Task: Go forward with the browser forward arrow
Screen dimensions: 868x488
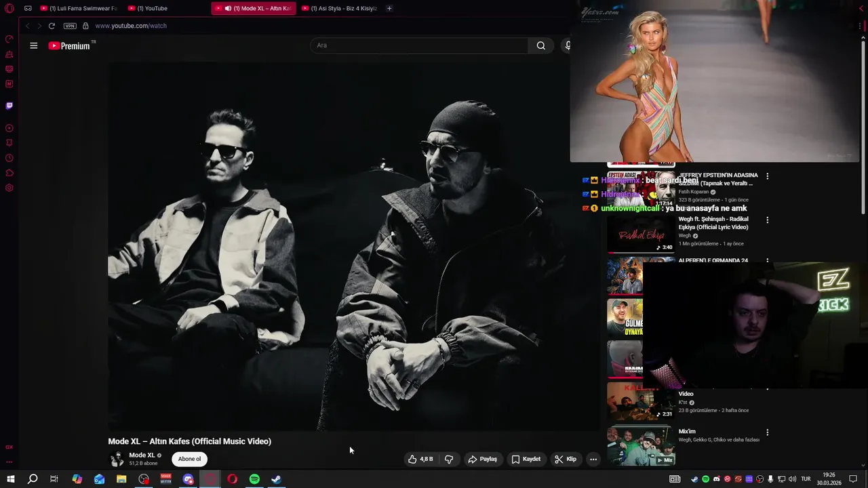Action: click(x=39, y=26)
